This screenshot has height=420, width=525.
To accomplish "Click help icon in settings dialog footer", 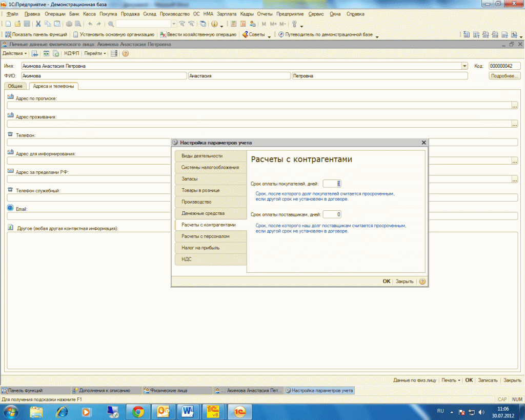I will tap(422, 282).
